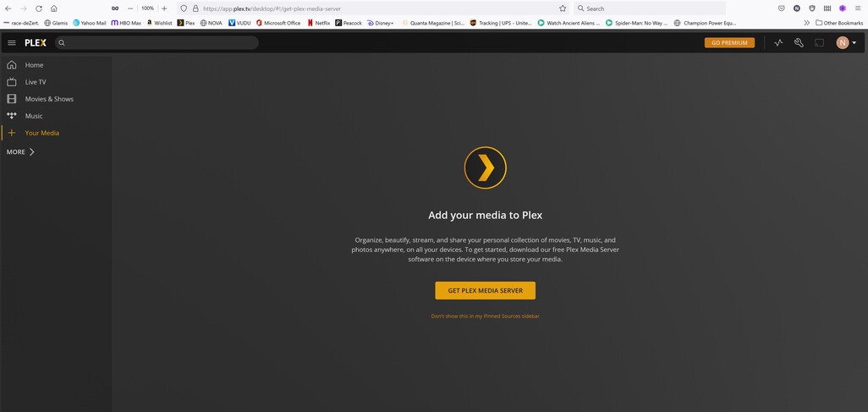This screenshot has width=868, height=412.
Task: Open the Peacock bookmark
Action: (x=349, y=23)
